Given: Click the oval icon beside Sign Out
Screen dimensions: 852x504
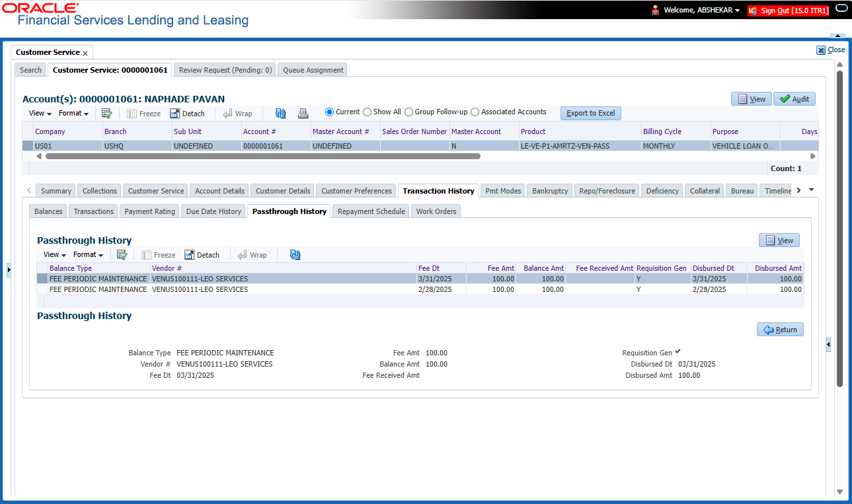Looking at the screenshot, I should pyautogui.click(x=841, y=9).
